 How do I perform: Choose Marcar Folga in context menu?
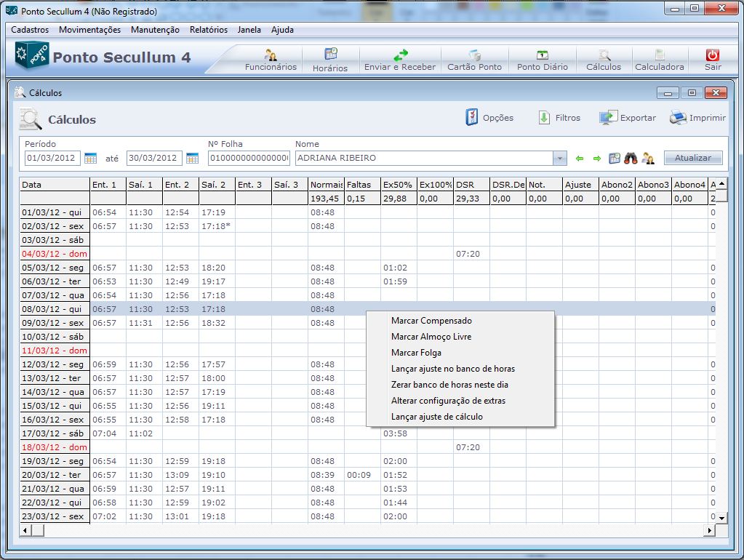(460, 353)
